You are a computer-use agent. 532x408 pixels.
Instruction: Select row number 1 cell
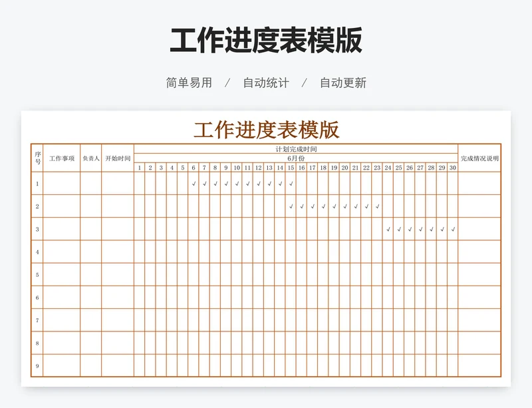(x=37, y=184)
